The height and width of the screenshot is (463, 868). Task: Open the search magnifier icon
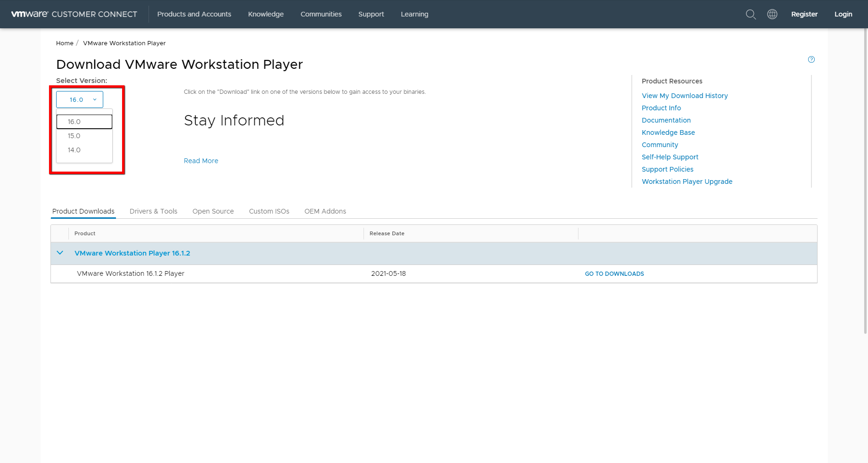pos(751,14)
